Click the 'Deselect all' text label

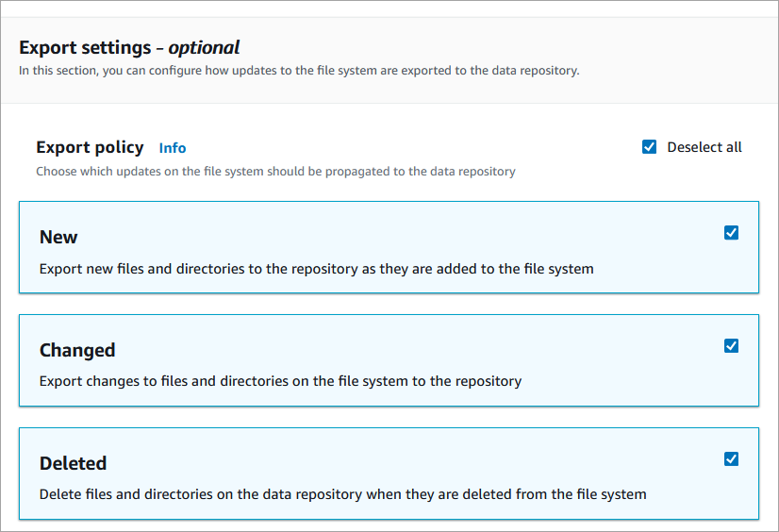pyautogui.click(x=704, y=147)
